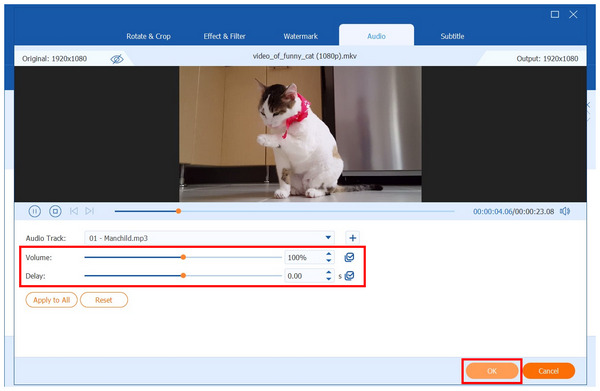Click the Apply to All button
The image size is (600, 391).
tap(52, 300)
